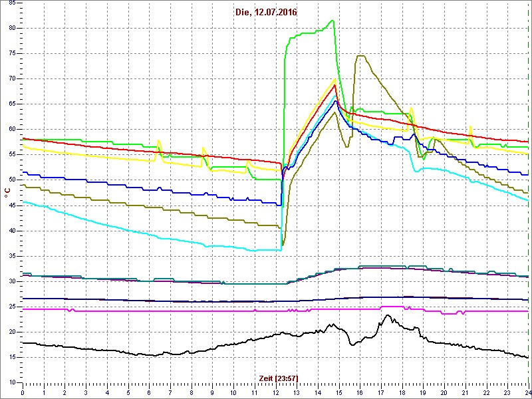Click hour 7 on the time axis
This screenshot has height=399, width=532.
tap(170, 392)
